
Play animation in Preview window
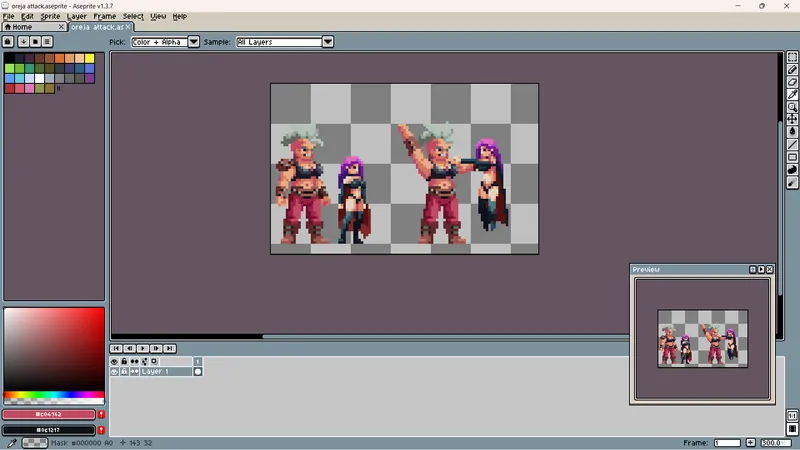761,269
